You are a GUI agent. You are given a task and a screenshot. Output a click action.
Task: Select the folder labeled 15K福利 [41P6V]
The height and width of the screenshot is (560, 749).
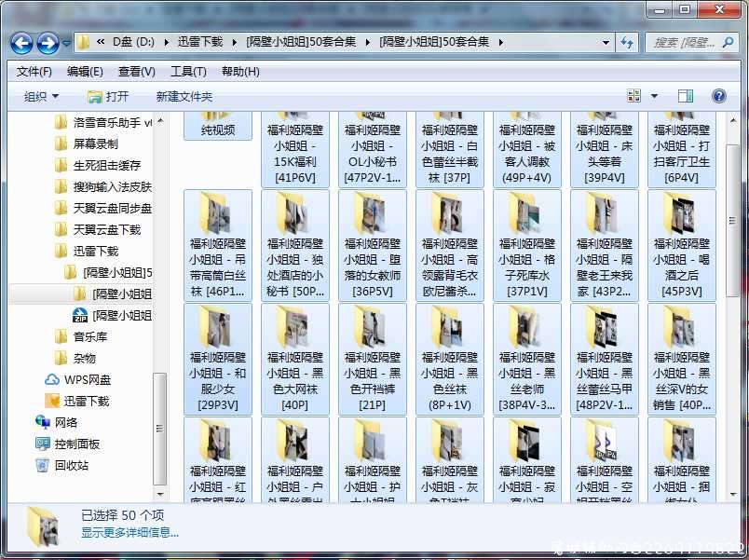click(x=294, y=149)
